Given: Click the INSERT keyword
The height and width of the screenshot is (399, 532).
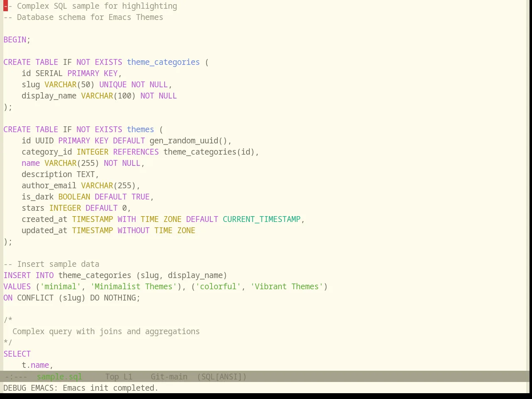Looking at the screenshot, I should 17,275.
